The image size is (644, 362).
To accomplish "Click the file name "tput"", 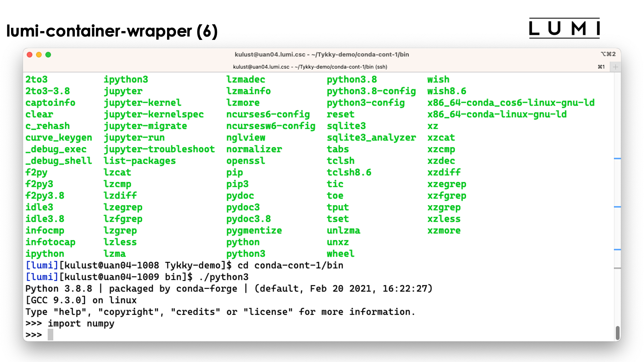I will coord(338,207).
